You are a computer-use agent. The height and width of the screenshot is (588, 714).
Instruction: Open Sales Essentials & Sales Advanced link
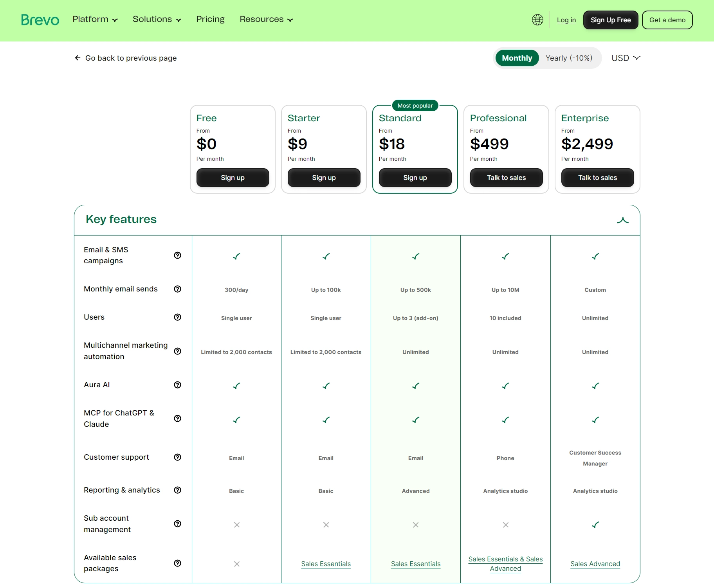[505, 564]
